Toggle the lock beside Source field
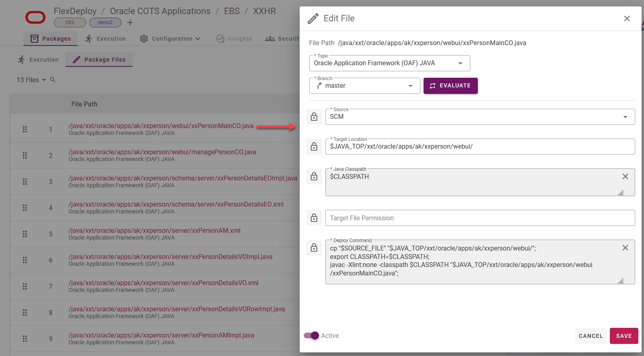644x356 pixels. (x=314, y=117)
